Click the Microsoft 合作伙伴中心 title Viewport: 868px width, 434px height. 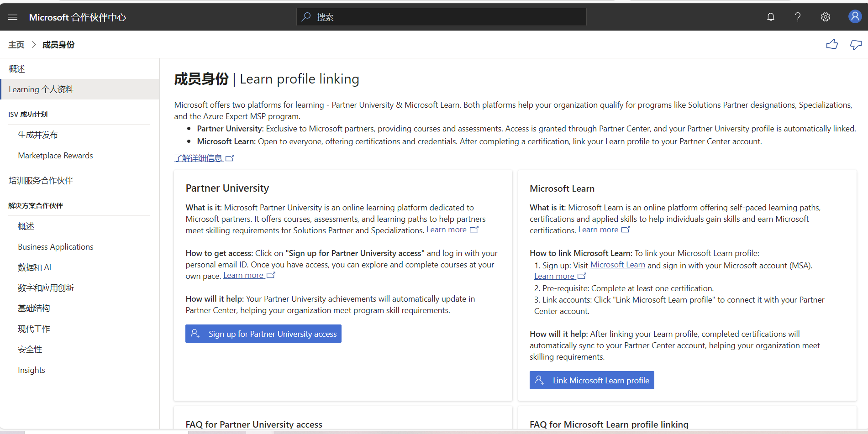[x=78, y=17]
